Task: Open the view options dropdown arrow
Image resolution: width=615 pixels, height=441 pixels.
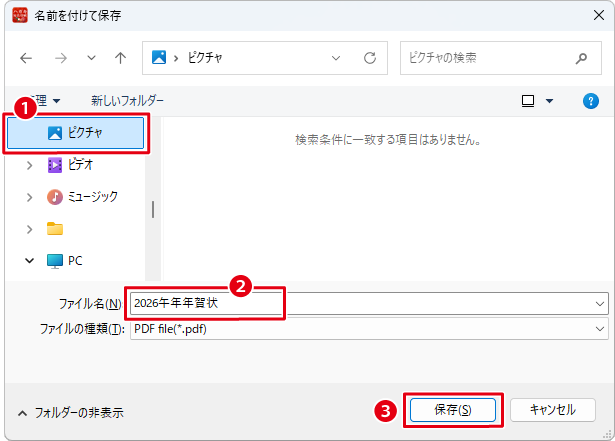Action: (x=549, y=101)
